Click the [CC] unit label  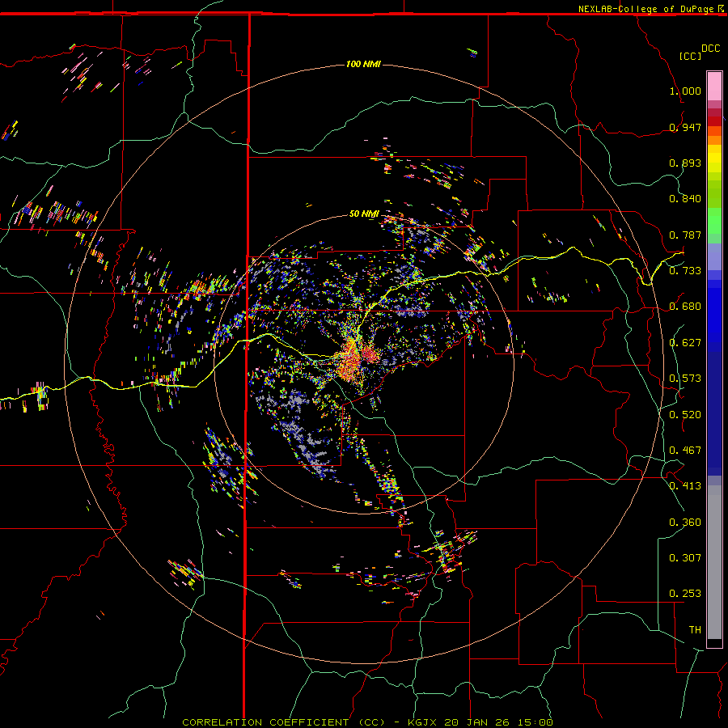click(x=690, y=56)
